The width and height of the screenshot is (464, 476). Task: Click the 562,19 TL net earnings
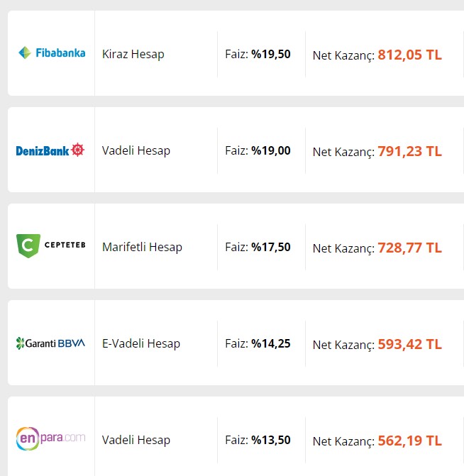pyautogui.click(x=409, y=441)
